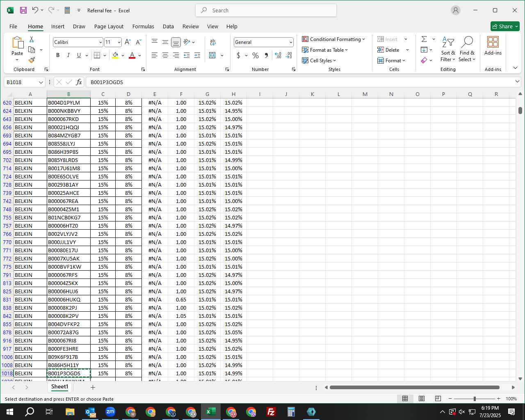Screen dimensions: 525x420
Task: Open the Name Box dropdown arrow
Action: click(x=41, y=82)
